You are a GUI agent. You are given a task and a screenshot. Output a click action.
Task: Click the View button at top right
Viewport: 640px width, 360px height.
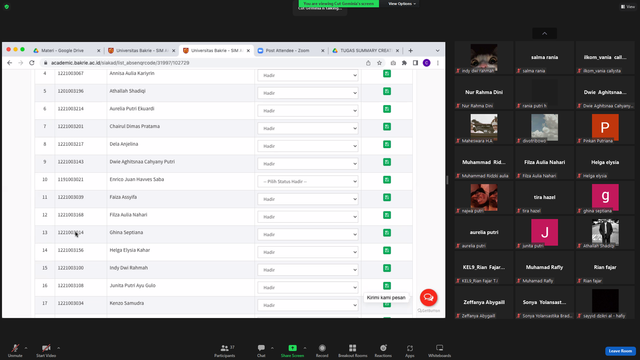coord(628,7)
